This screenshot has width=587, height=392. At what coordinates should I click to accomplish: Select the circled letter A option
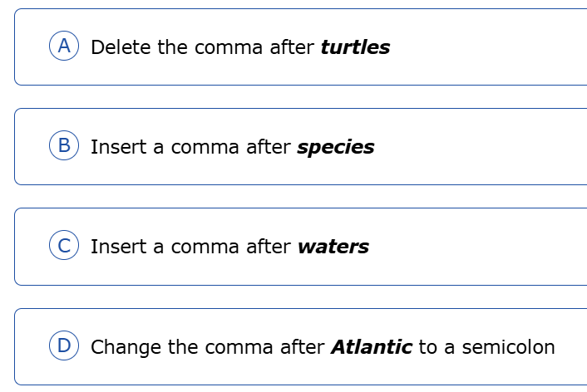[64, 47]
